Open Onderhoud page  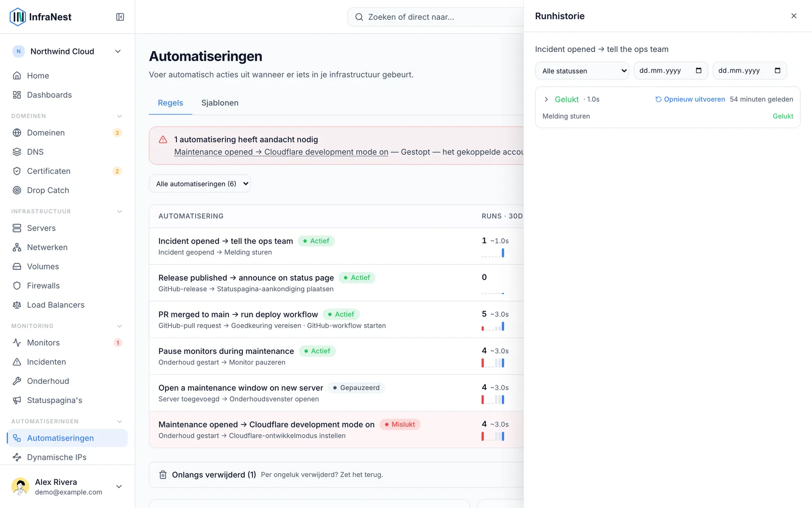(67, 381)
